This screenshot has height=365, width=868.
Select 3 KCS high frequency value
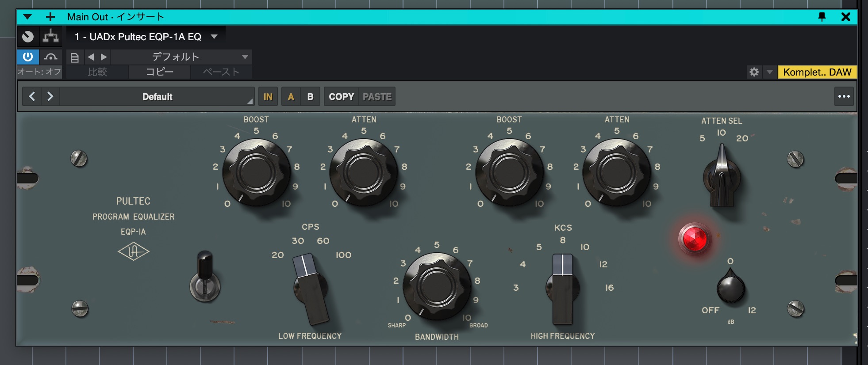(x=516, y=288)
